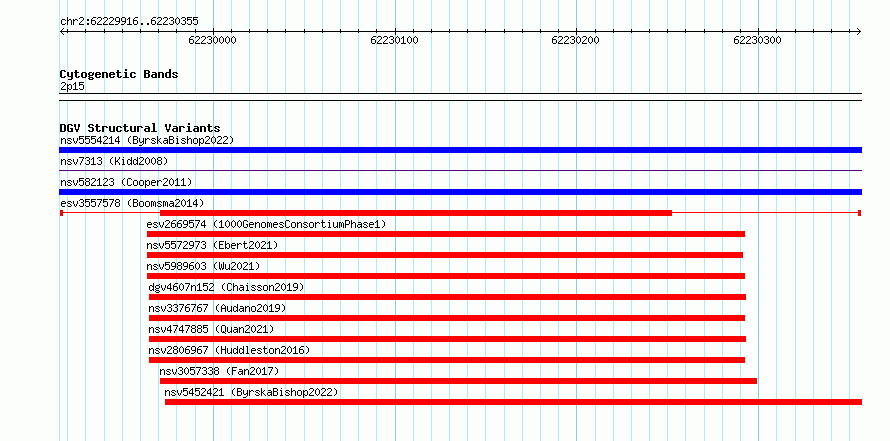The height and width of the screenshot is (441, 890).
Task: Open the nsv7313 (Kidd2008) label
Action: pyautogui.click(x=115, y=161)
